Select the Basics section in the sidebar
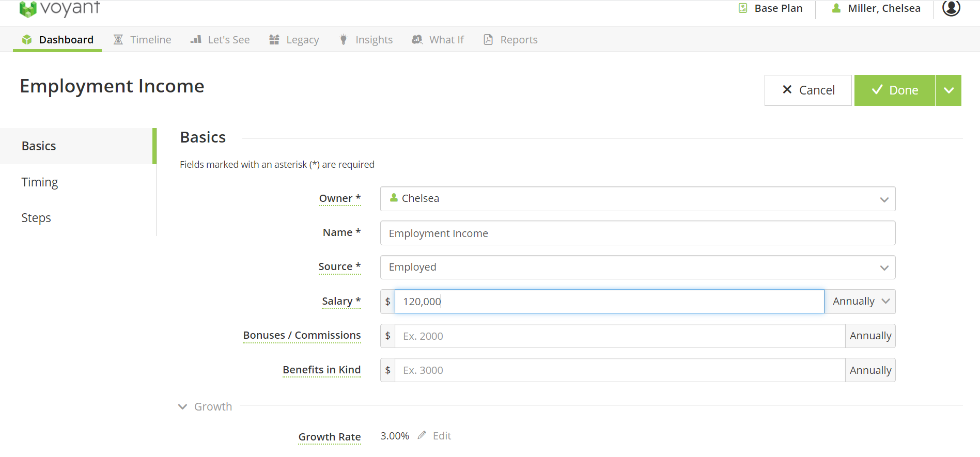Image resolution: width=980 pixels, height=457 pixels. coord(77,146)
